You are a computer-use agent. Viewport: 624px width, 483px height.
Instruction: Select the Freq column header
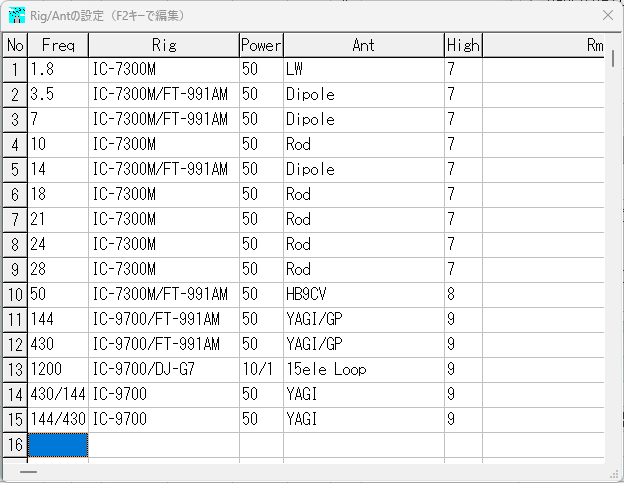(58, 45)
